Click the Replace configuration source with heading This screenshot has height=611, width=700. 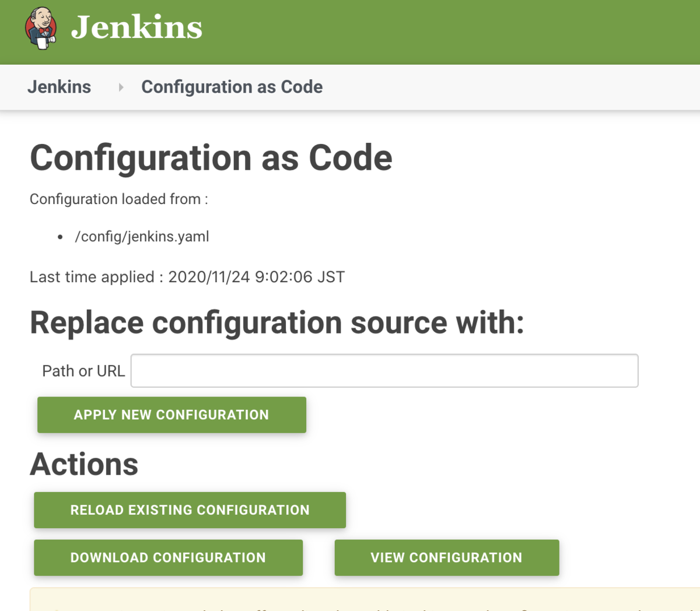point(277,322)
